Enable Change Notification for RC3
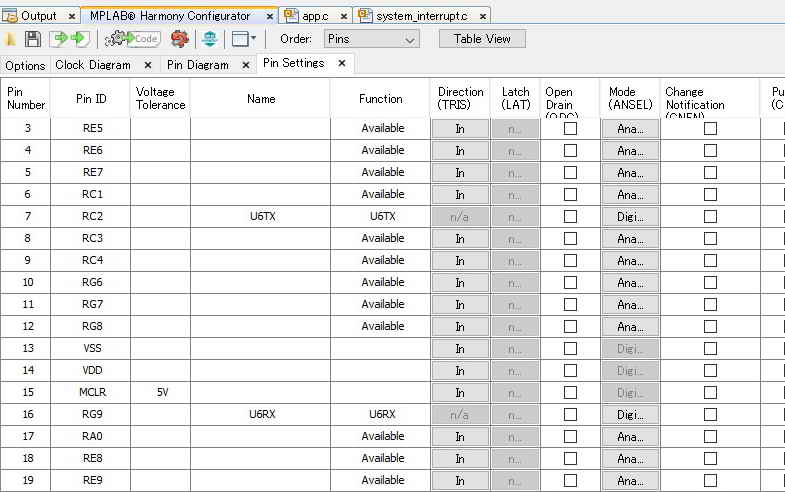The image size is (785, 492). (710, 239)
